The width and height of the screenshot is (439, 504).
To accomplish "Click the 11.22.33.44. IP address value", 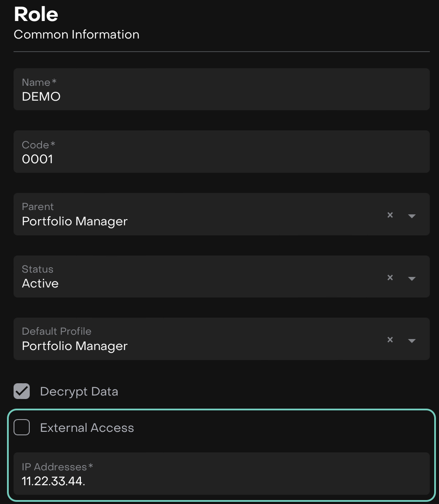I will tap(53, 481).
